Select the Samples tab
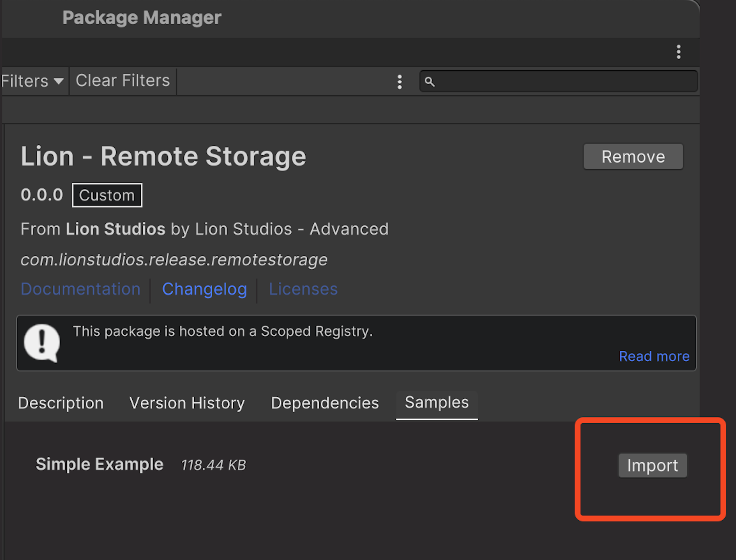 [x=437, y=403]
